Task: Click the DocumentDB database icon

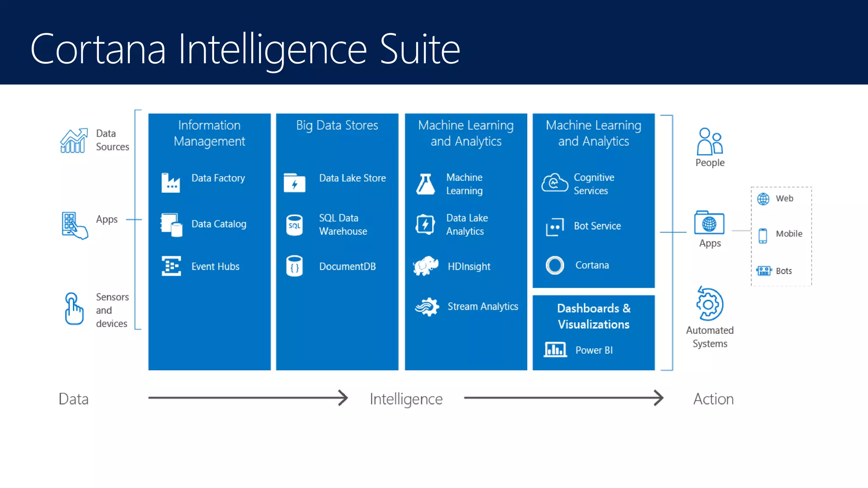Action: (x=295, y=266)
